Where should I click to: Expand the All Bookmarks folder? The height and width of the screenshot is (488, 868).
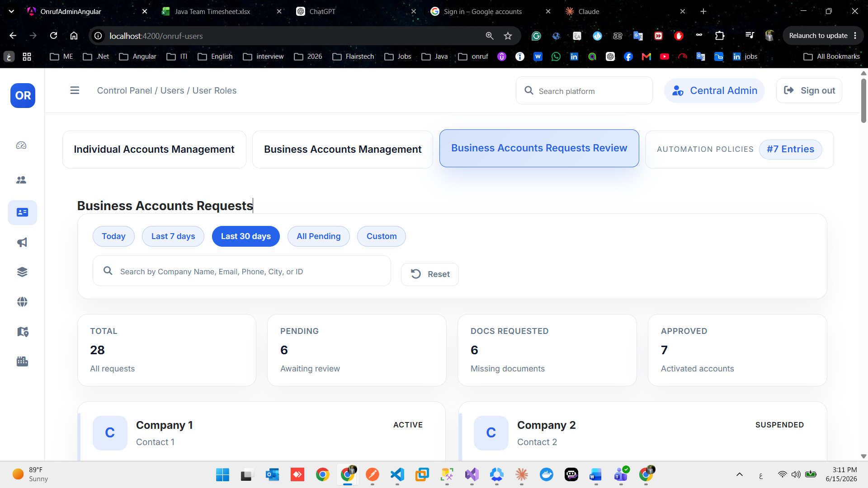coord(832,56)
